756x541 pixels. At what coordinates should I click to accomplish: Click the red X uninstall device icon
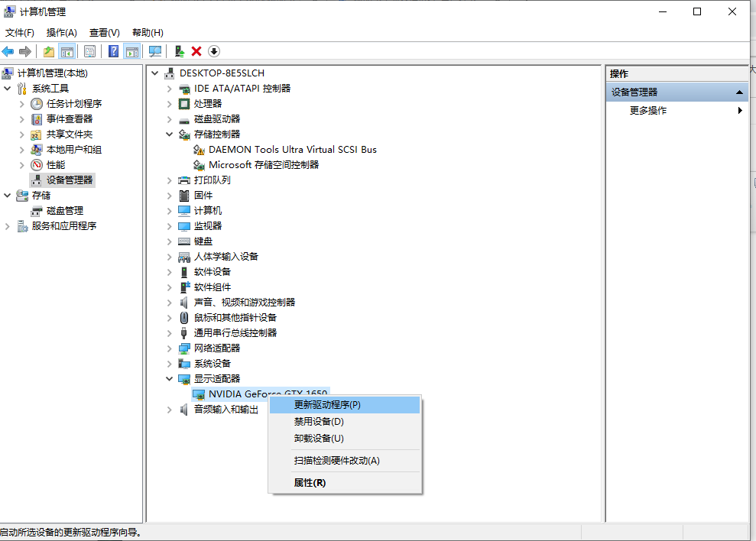[x=196, y=51]
